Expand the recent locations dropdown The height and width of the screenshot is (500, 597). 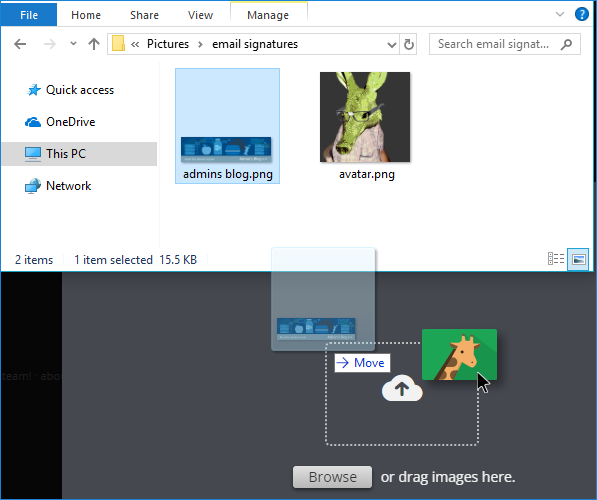tap(73, 44)
